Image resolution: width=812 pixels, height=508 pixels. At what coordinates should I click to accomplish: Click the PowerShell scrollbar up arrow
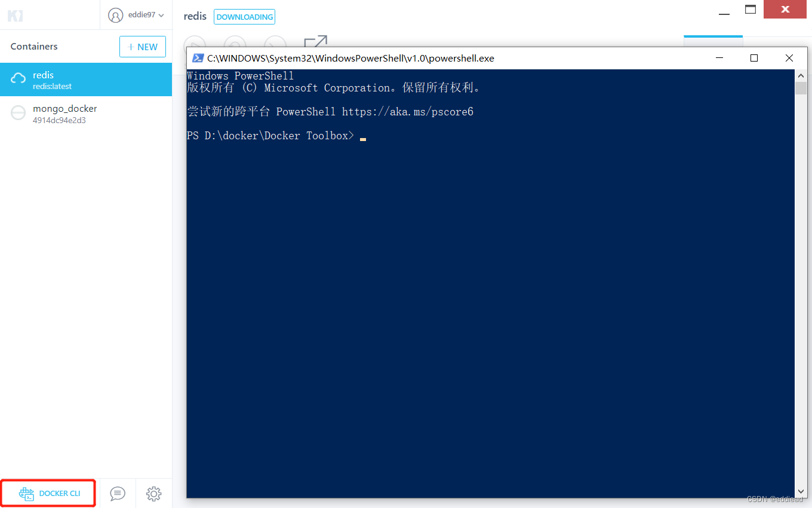tap(801, 75)
